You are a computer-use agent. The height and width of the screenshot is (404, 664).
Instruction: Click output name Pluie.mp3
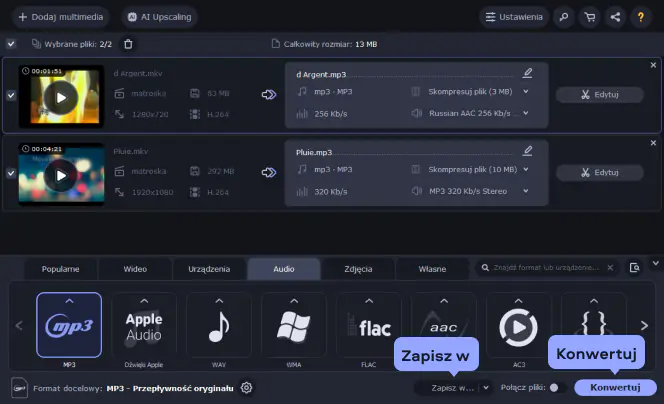(314, 152)
